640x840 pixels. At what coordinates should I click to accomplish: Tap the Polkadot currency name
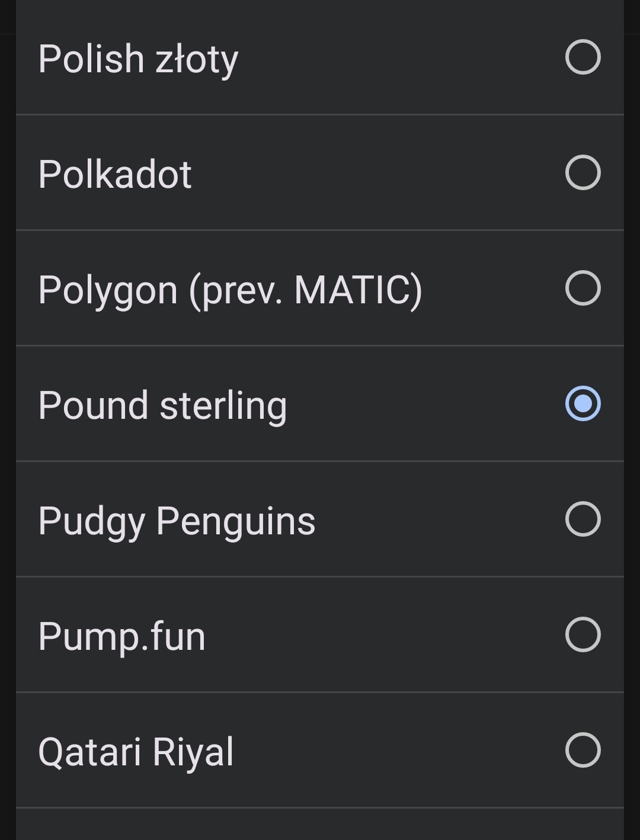(x=115, y=174)
